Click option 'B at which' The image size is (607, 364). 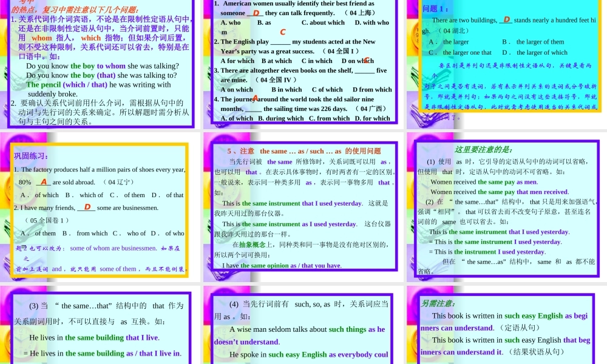coord(276,61)
